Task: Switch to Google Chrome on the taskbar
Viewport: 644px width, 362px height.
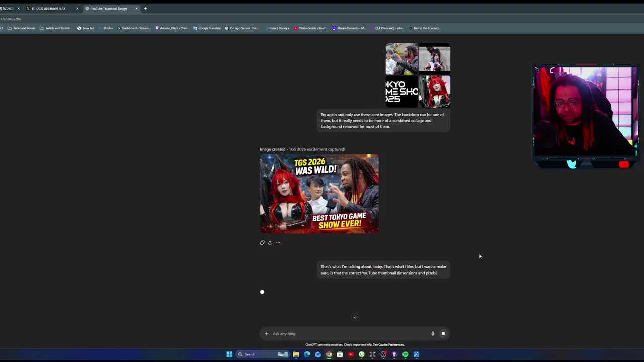Action: click(x=329, y=354)
